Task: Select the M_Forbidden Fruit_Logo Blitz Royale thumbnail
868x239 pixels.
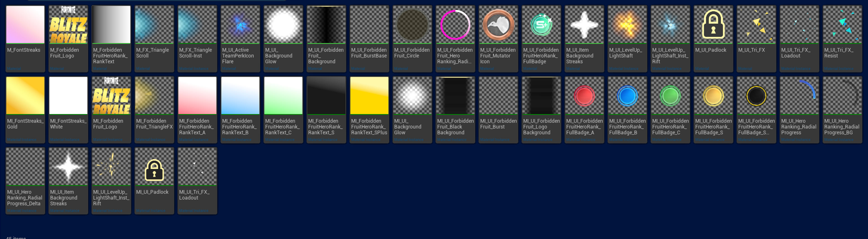Action: pos(68,25)
